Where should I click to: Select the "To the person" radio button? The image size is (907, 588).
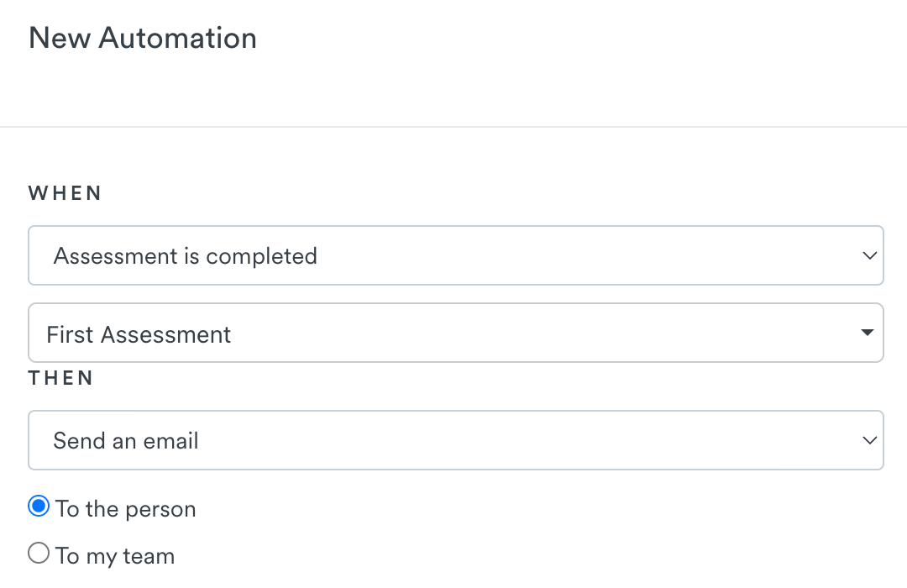coord(39,507)
